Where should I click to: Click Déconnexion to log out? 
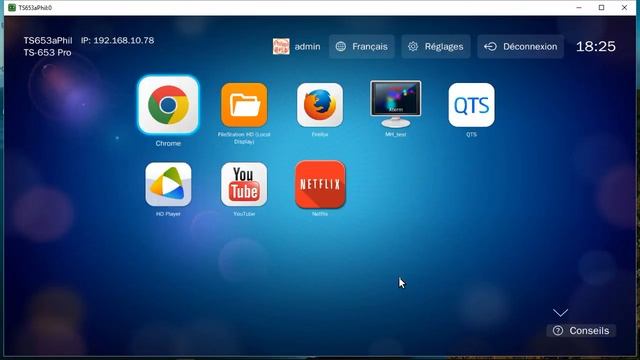coord(520,47)
